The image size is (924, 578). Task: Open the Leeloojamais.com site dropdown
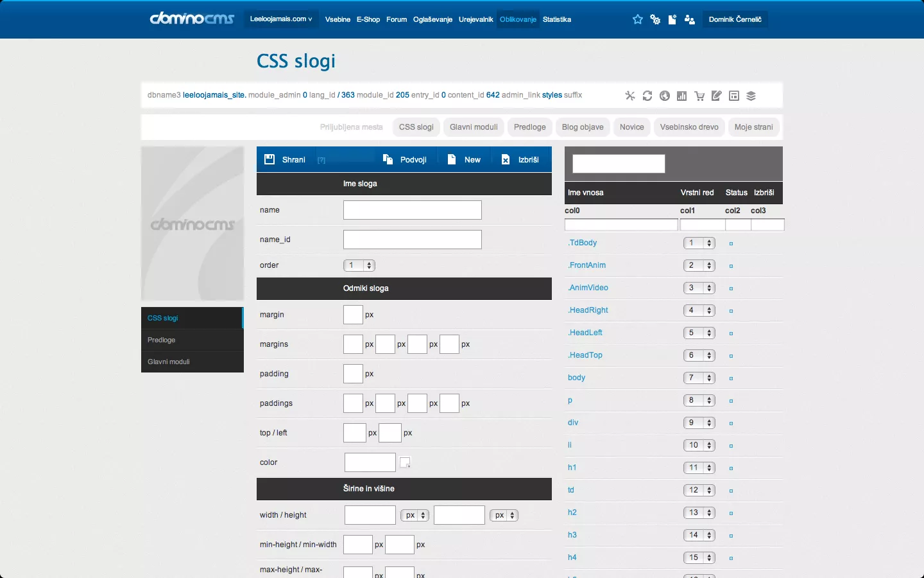281,19
